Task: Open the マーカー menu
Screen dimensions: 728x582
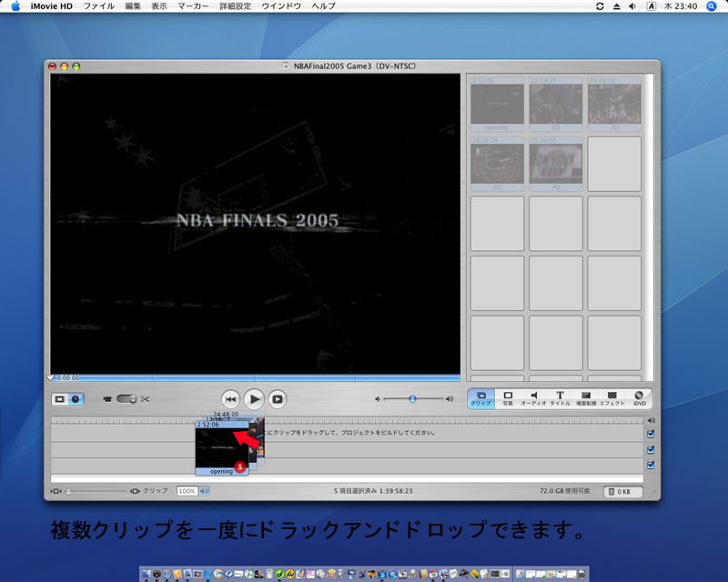Action: tap(192, 6)
